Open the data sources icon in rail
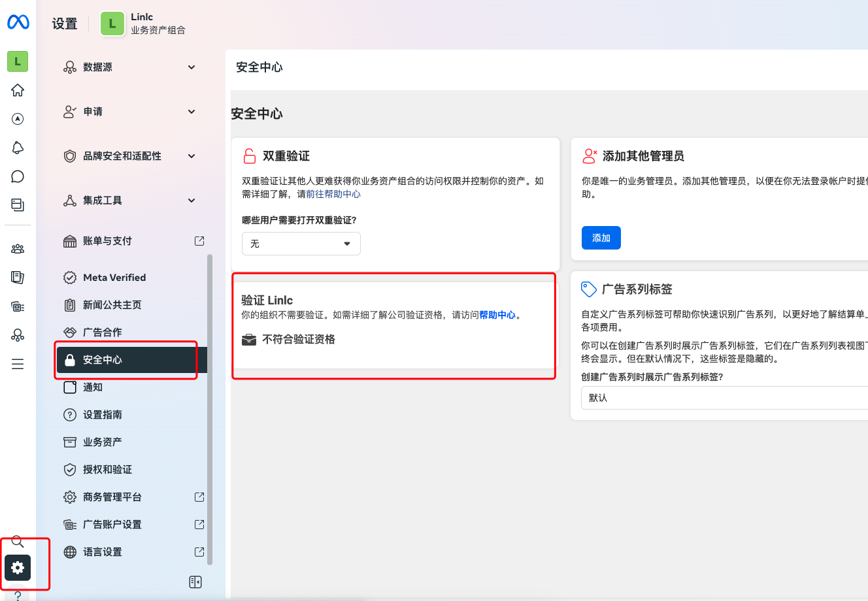This screenshot has height=601, width=868. click(x=18, y=335)
